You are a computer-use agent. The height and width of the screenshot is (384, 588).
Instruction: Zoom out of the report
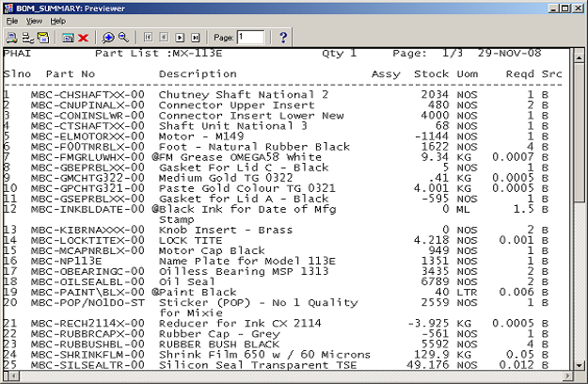point(123,37)
